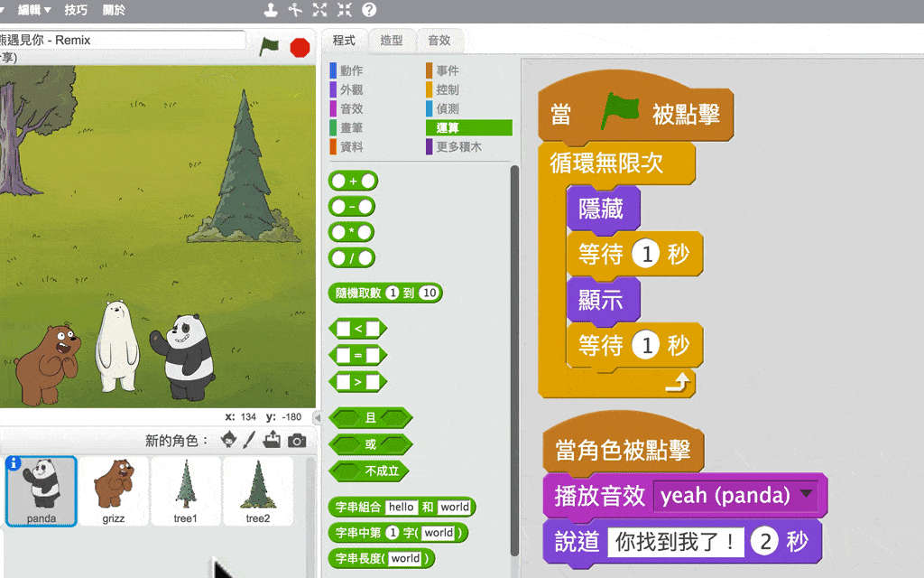Viewport: 924px width, 578px height.
Task: Select the 運算 block category
Action: (469, 127)
